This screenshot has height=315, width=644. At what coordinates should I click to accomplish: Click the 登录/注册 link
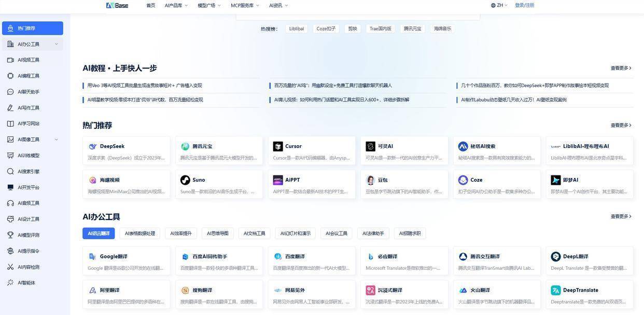(x=524, y=5)
